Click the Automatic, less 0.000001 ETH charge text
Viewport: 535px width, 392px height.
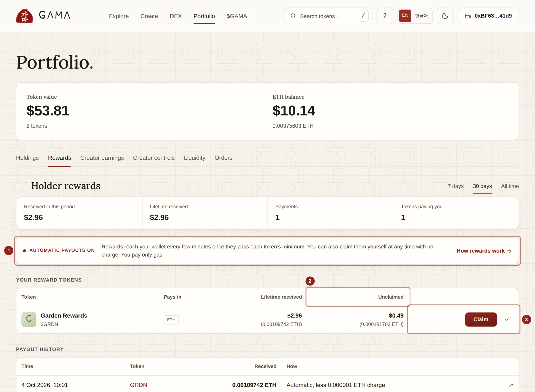(336, 385)
